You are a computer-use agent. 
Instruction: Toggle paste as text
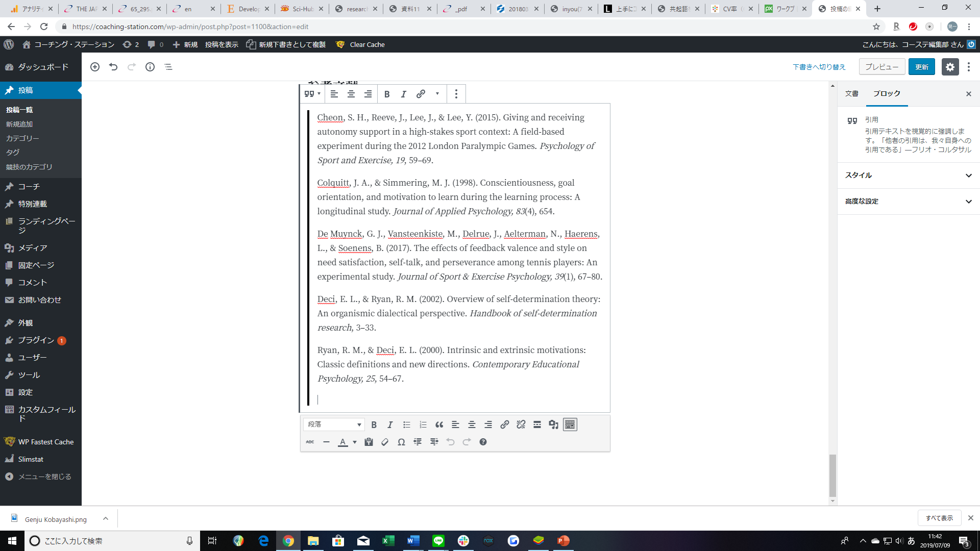click(x=369, y=442)
